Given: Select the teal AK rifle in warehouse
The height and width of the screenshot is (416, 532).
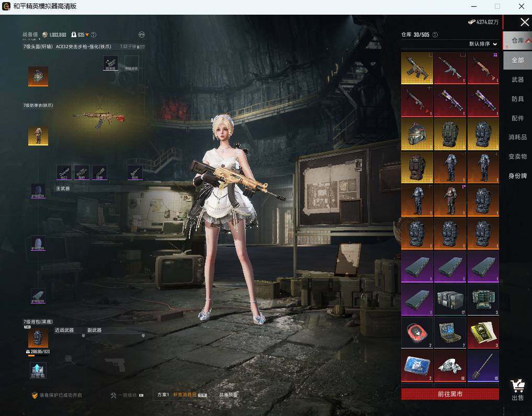Looking at the screenshot, I should pos(450,68).
